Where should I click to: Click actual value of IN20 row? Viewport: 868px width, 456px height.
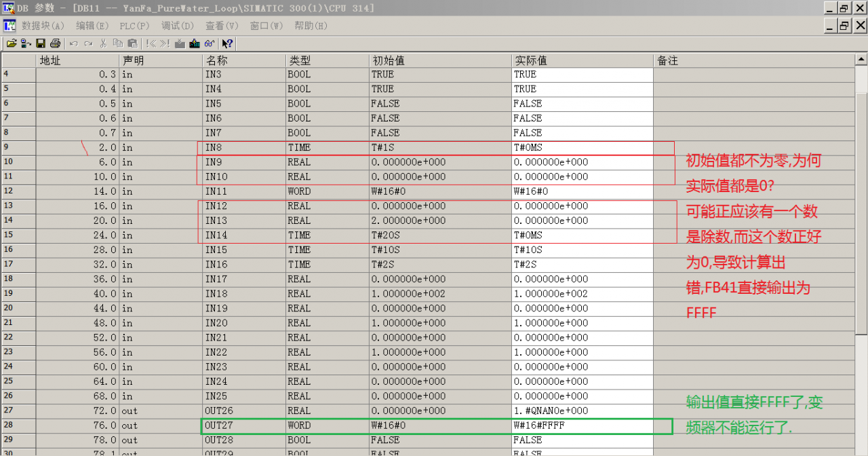(x=583, y=323)
